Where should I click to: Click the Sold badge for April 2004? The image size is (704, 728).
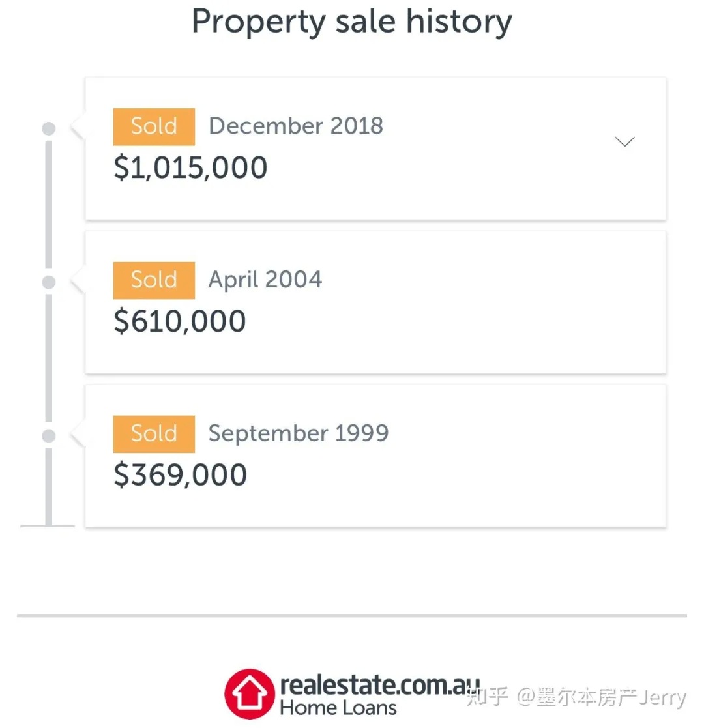154,280
